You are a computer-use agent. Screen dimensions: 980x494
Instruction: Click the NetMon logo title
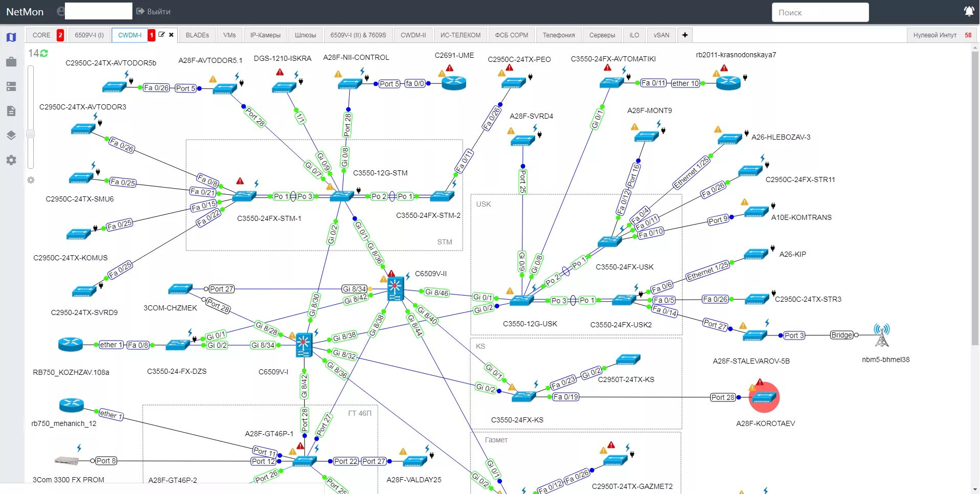coord(25,11)
